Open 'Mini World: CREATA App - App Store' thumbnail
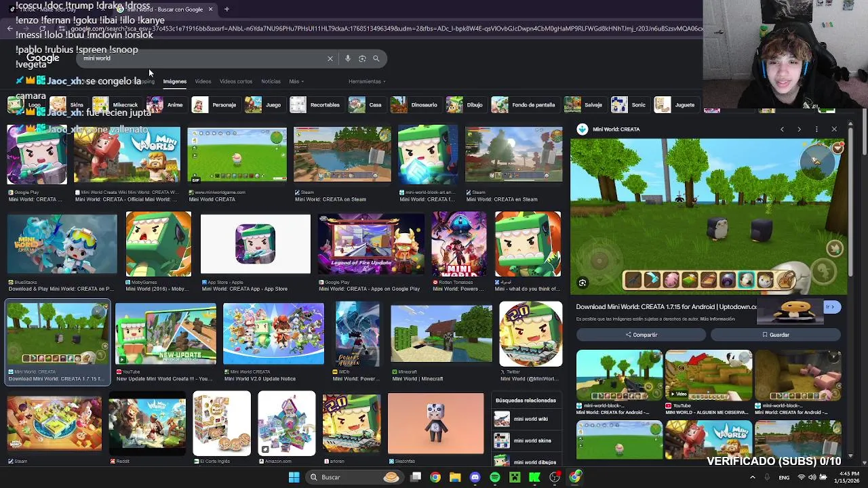Screen dimensions: 868x488 point(256,244)
